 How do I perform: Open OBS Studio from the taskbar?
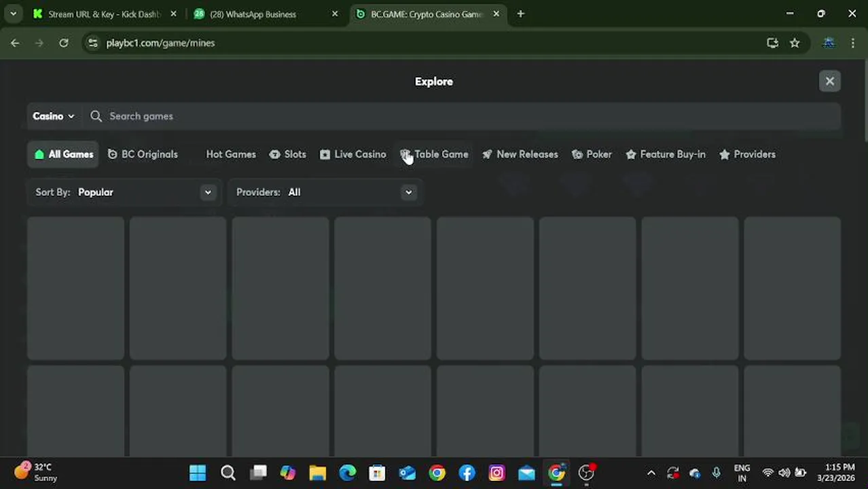[586, 473]
